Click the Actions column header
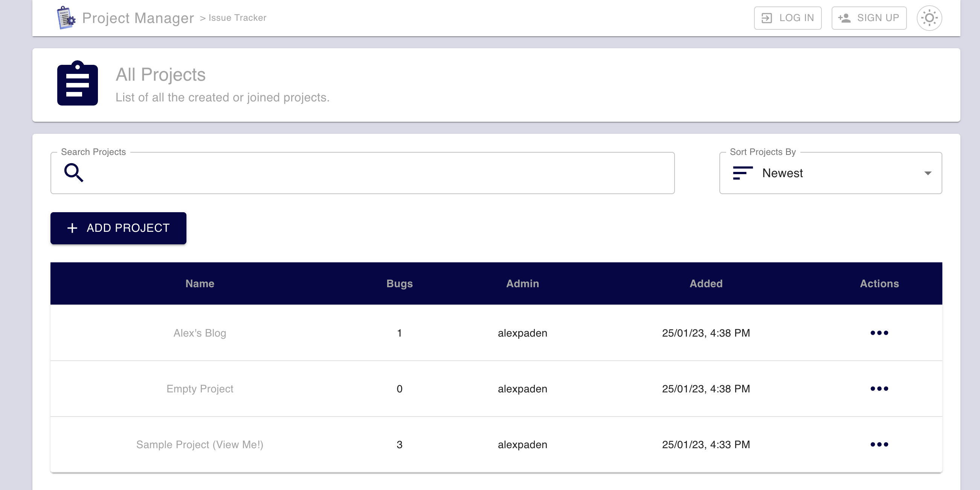The image size is (980, 490). click(x=879, y=284)
